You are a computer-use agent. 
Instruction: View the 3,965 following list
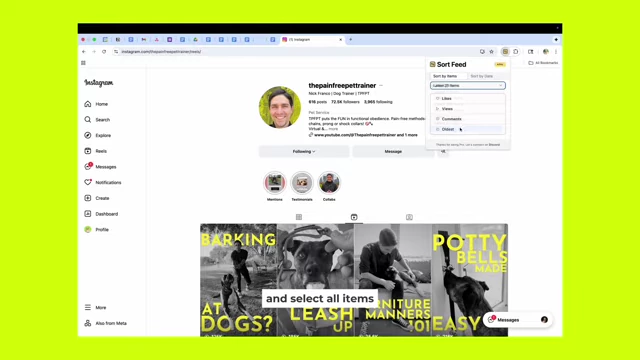[x=378, y=102]
